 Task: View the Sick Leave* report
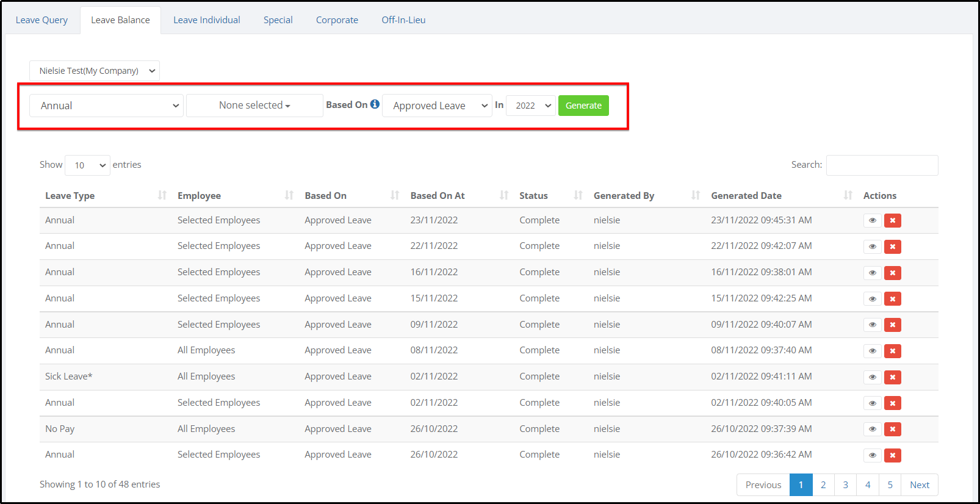872,377
